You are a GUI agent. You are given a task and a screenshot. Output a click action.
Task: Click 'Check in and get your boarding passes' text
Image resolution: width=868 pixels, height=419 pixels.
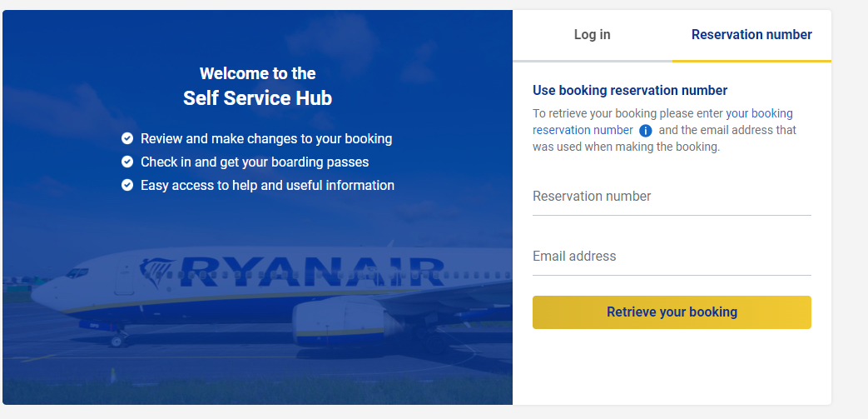click(x=255, y=162)
